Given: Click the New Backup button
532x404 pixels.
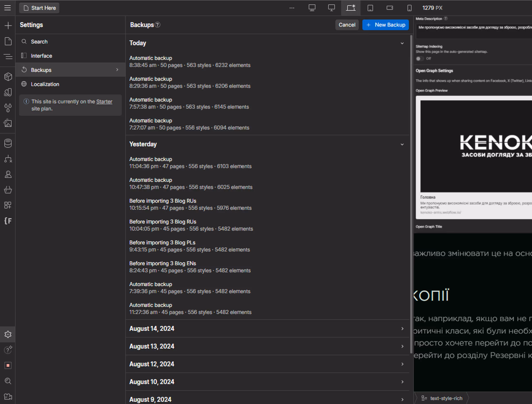Looking at the screenshot, I should 385,25.
